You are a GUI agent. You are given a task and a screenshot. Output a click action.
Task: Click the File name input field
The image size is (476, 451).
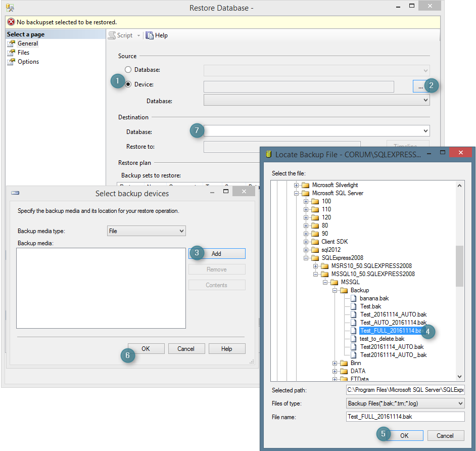tap(404, 416)
